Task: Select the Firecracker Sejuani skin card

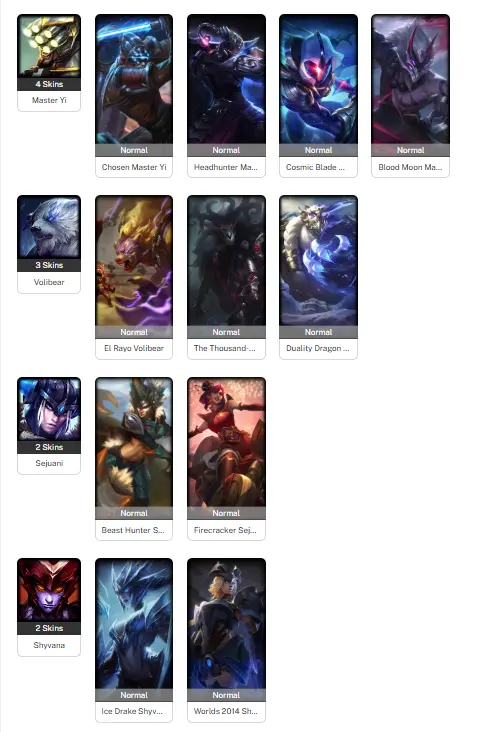Action: [x=226, y=459]
